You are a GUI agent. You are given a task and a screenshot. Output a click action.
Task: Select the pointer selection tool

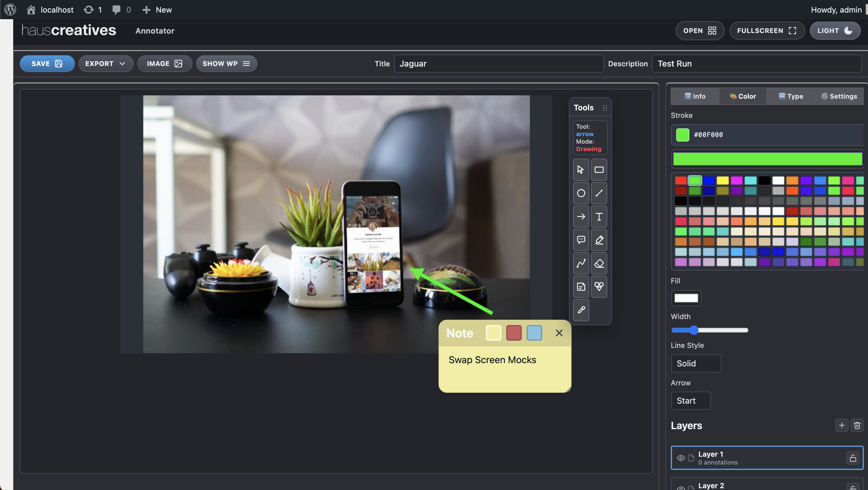tap(581, 170)
